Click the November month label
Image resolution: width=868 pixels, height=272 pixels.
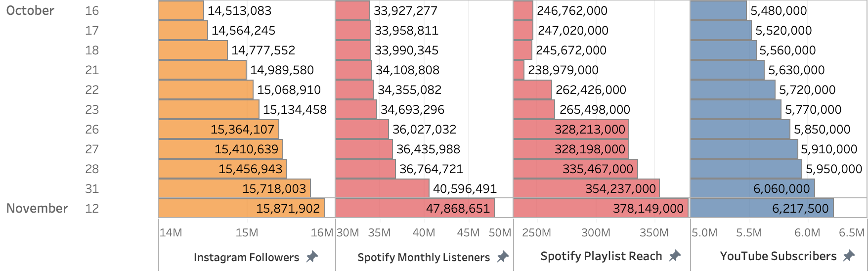pos(37,208)
